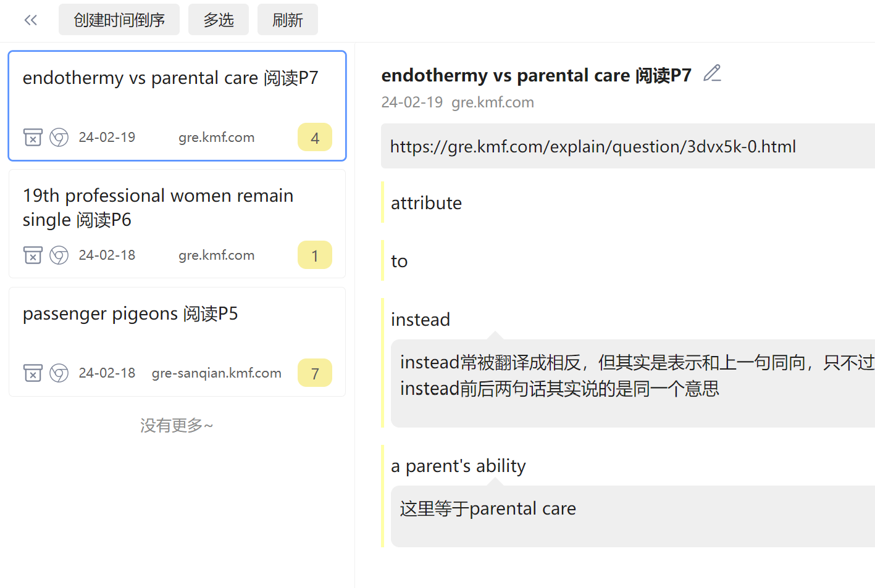The width and height of the screenshot is (875, 588).
Task: Open the gre.kmf.com question URL
Action: [593, 146]
